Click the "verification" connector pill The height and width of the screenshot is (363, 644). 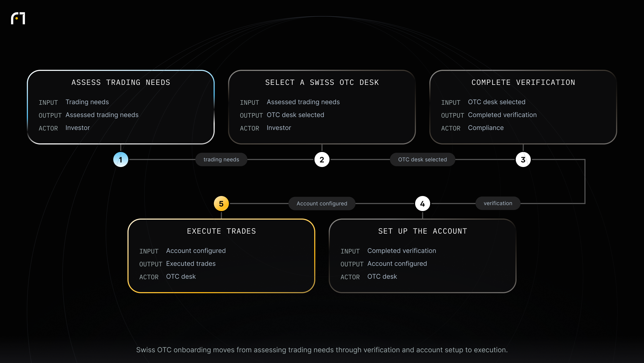coord(498,203)
